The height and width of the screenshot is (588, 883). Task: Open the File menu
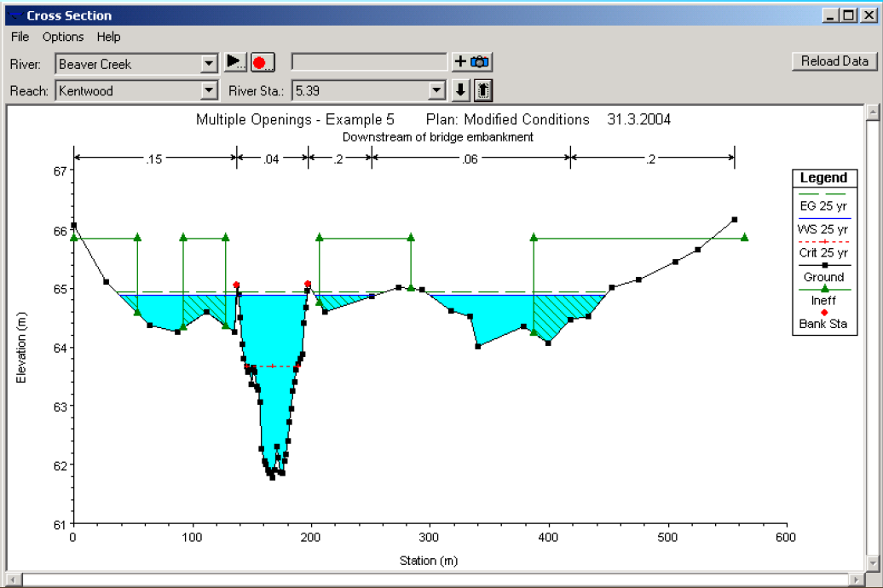tap(20, 37)
